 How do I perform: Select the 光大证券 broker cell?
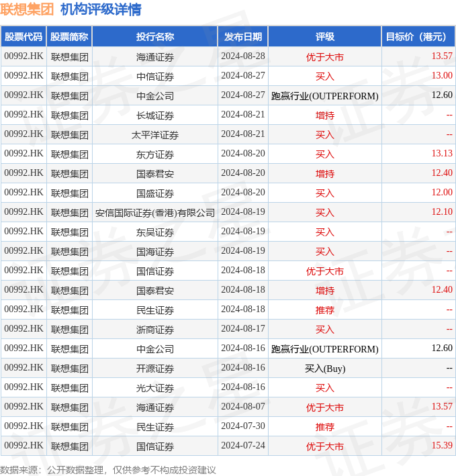(x=155, y=387)
